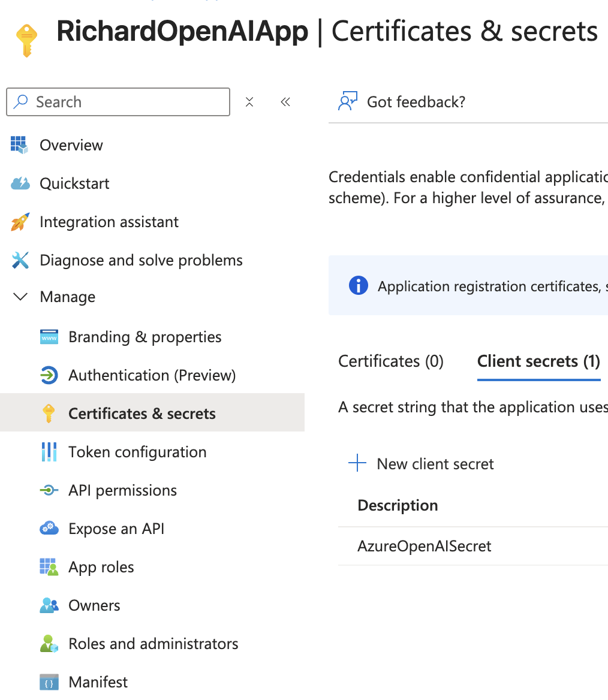Image resolution: width=608 pixels, height=700 pixels.
Task: Click the Branding & properties icon
Action: tap(49, 337)
